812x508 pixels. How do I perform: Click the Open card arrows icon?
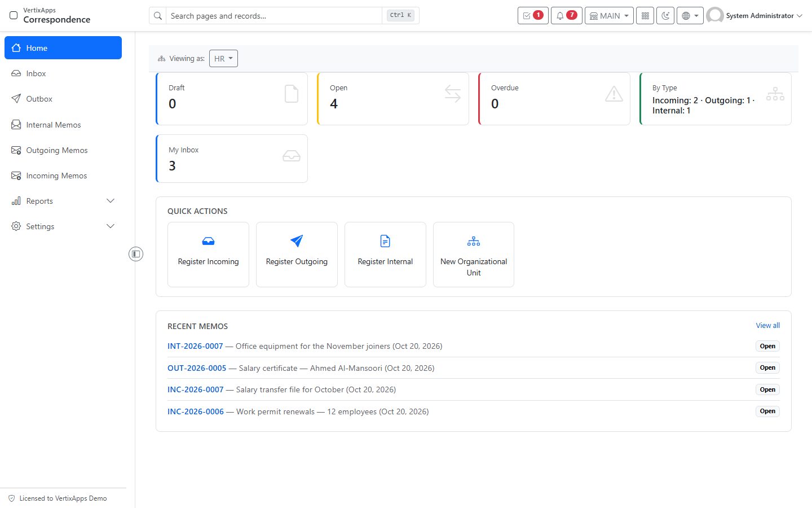point(453,94)
